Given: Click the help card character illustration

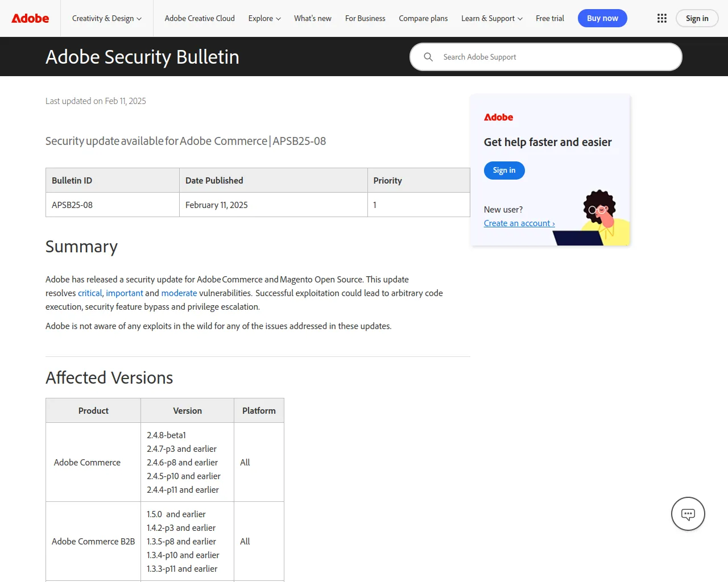Looking at the screenshot, I should [591, 218].
